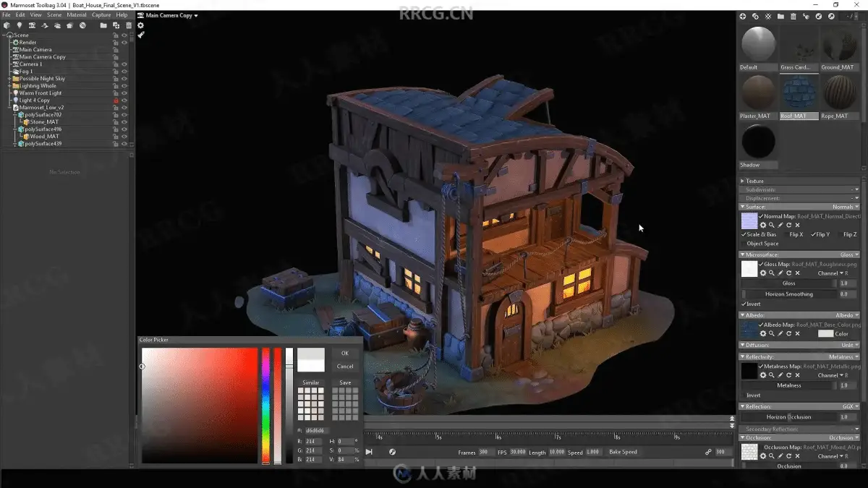Image resolution: width=868 pixels, height=488 pixels.
Task: Add a new camera from the scene toolbar
Action: (32, 25)
